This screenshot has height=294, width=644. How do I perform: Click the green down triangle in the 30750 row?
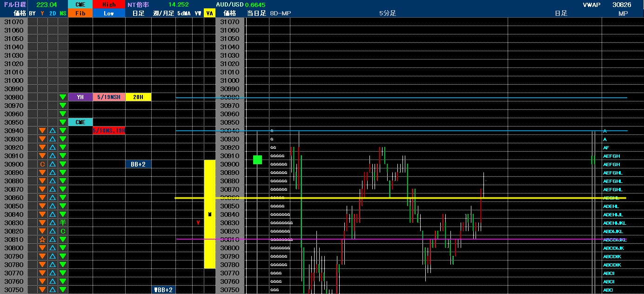63,290
